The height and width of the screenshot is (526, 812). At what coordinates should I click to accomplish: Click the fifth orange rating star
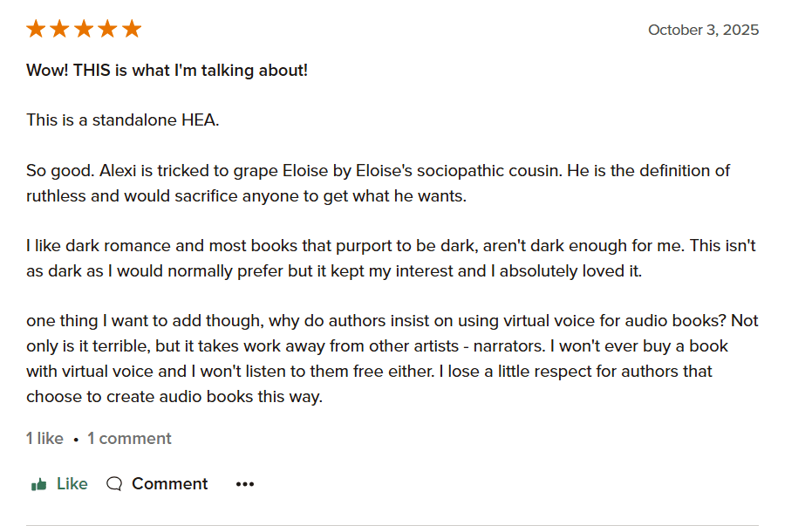[132, 30]
